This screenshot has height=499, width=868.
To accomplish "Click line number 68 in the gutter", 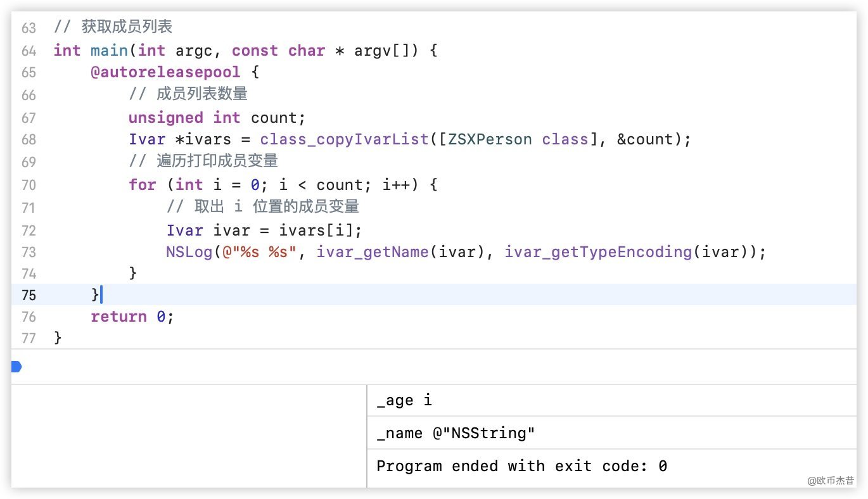I will (x=29, y=139).
